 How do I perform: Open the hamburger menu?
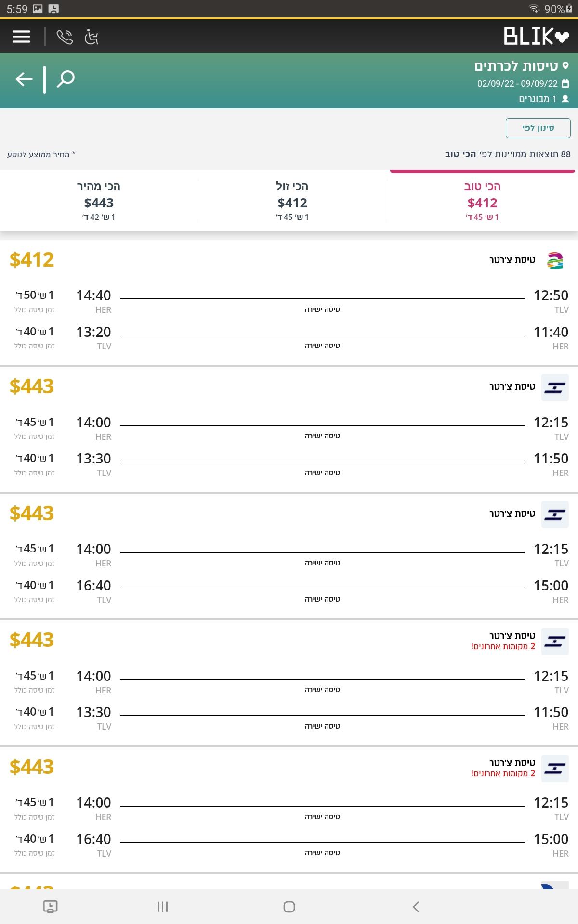pyautogui.click(x=21, y=37)
